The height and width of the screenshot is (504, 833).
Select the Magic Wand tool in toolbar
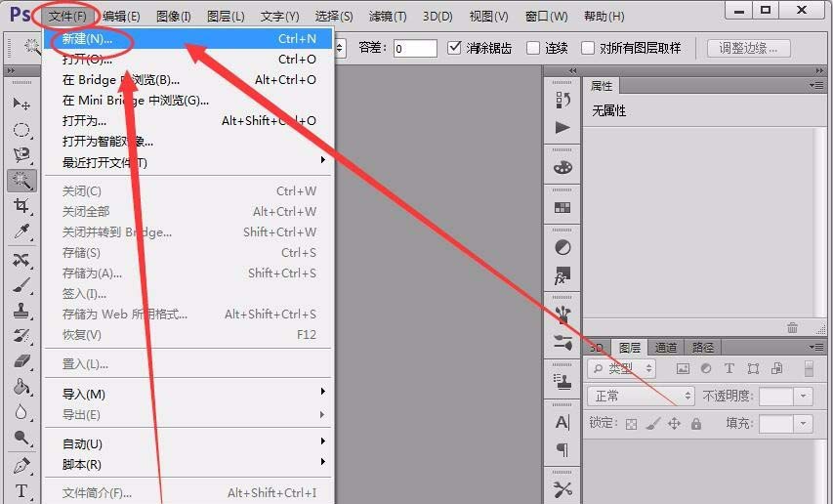(x=21, y=181)
